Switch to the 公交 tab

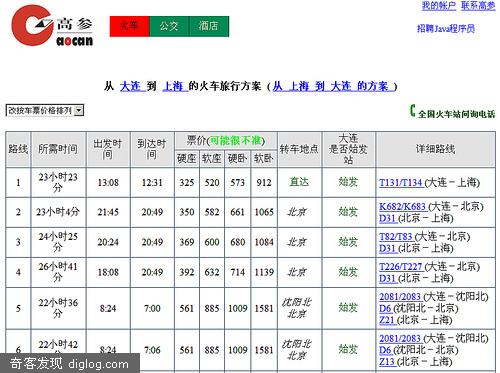[169, 26]
